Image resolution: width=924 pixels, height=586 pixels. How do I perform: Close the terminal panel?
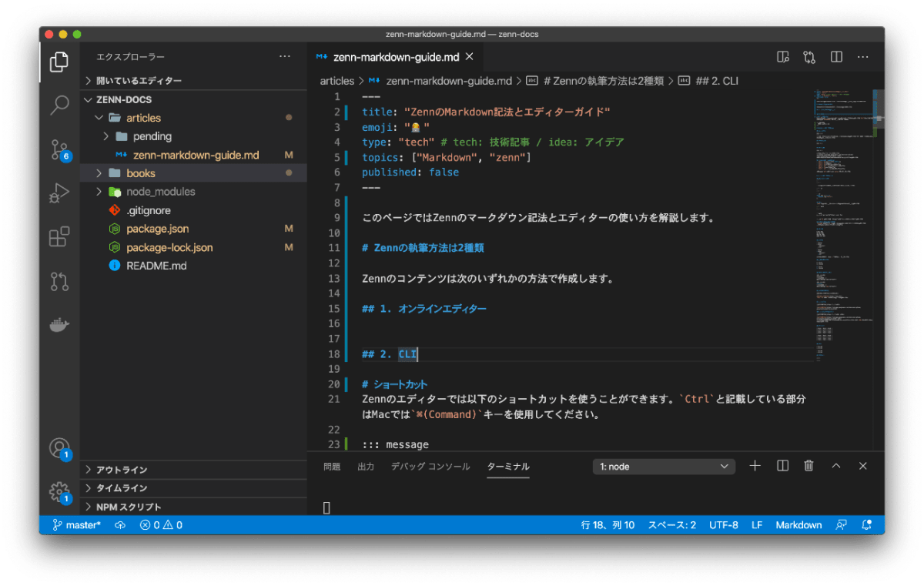pyautogui.click(x=863, y=466)
